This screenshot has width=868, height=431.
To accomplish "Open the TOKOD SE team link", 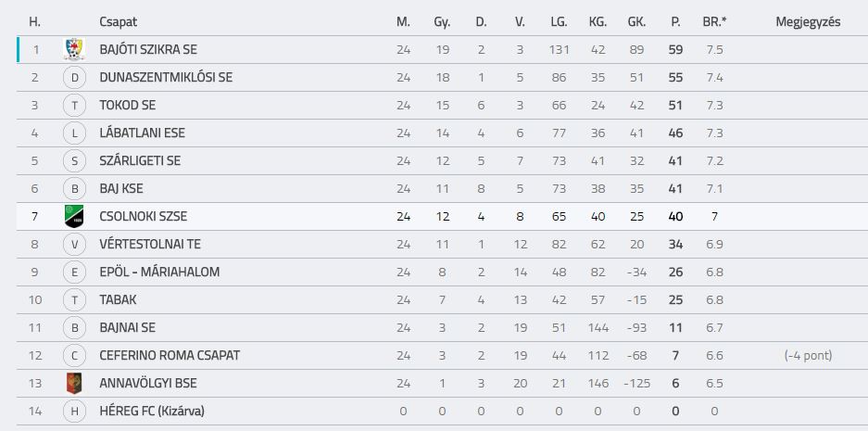I will [x=128, y=105].
